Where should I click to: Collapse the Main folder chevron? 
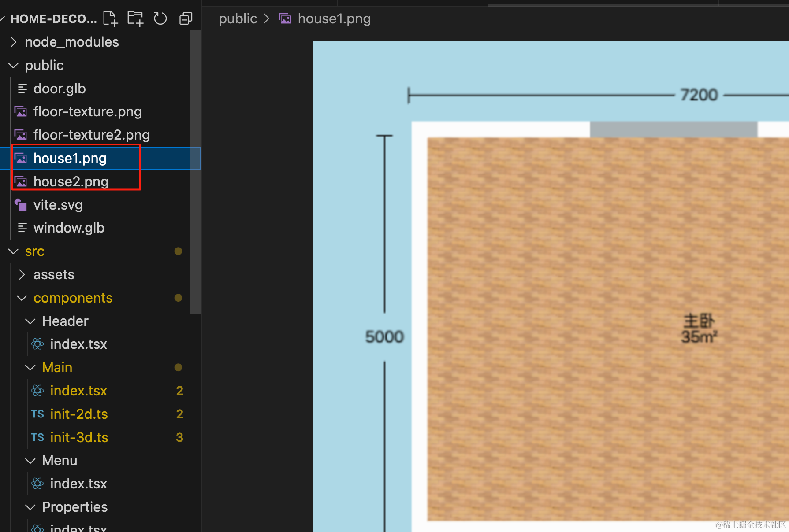click(x=30, y=367)
